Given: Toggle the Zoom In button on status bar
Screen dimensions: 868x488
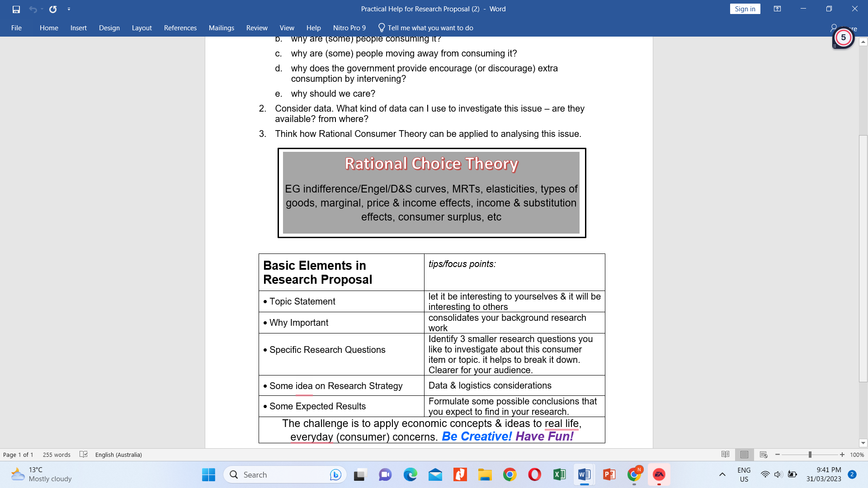Looking at the screenshot, I should [x=841, y=455].
